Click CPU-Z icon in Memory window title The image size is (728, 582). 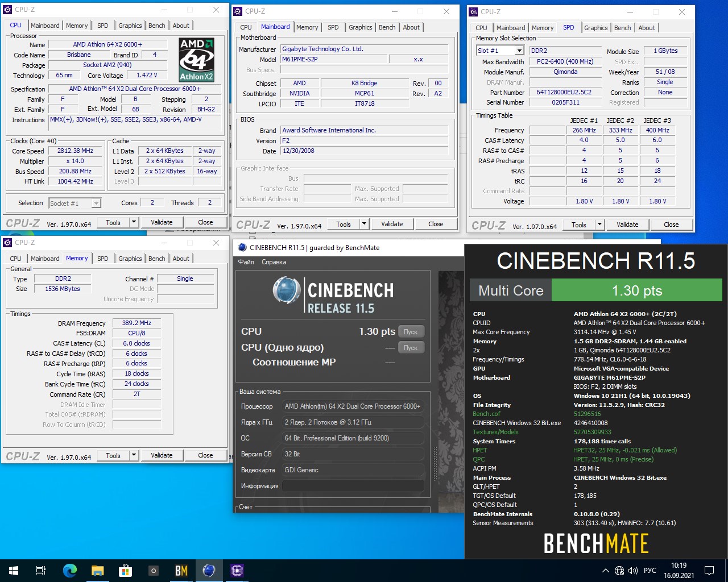click(x=8, y=243)
